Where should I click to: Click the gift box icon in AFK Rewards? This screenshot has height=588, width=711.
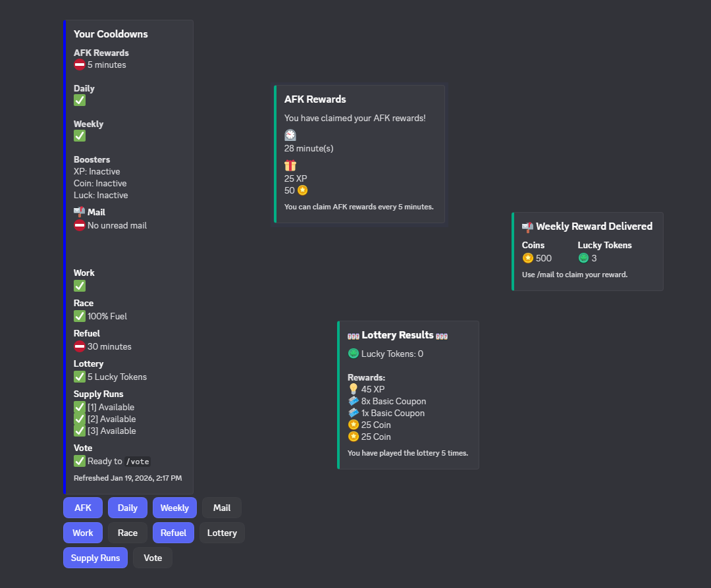[x=290, y=166]
